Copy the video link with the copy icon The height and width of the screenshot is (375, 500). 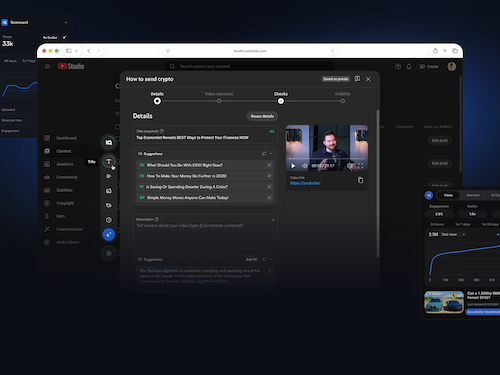click(x=360, y=180)
